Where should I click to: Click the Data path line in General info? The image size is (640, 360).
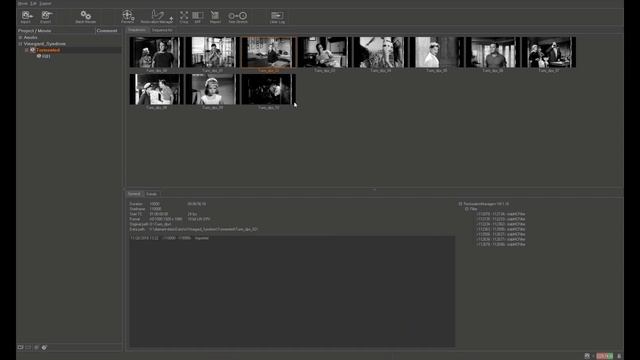[193, 229]
